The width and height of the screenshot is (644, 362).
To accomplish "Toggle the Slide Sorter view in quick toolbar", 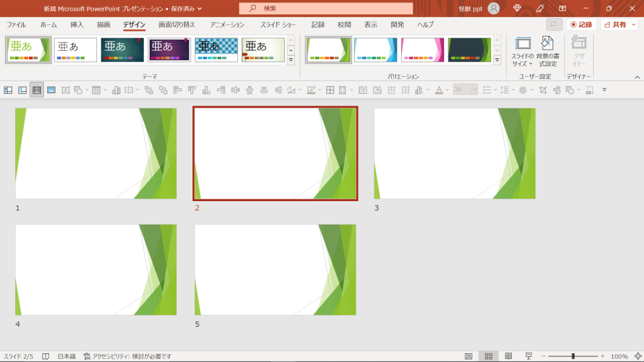I will [36, 90].
